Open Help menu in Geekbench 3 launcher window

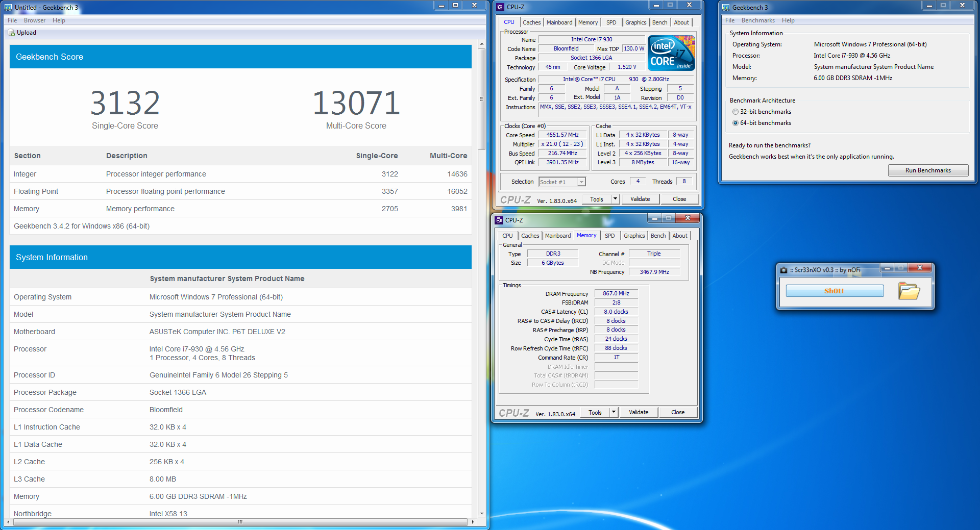788,20
